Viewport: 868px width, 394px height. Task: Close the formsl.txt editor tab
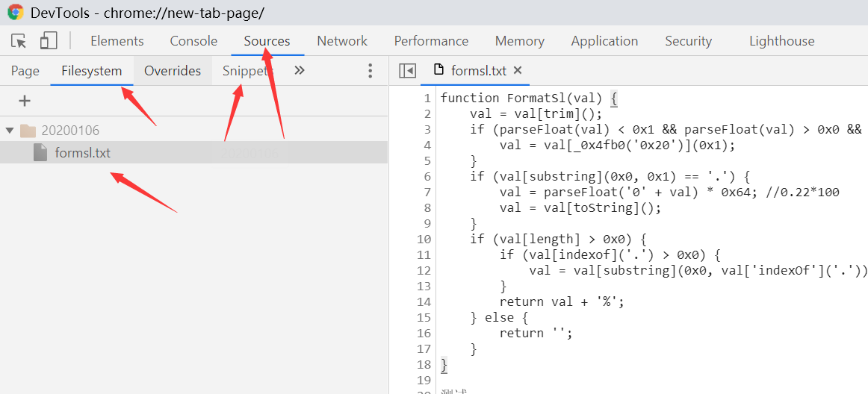[518, 70]
